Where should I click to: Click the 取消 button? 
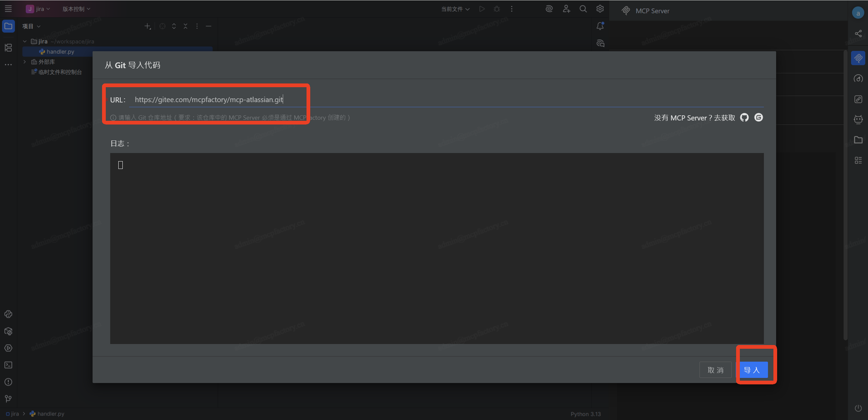coord(715,370)
